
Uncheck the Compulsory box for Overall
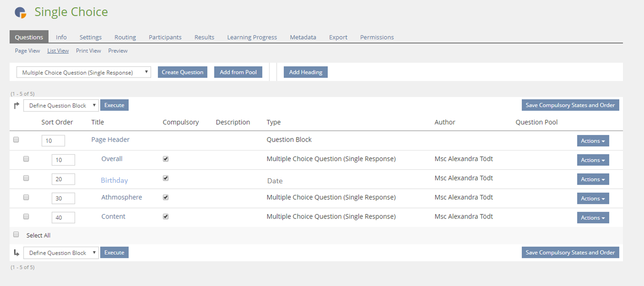pos(166,159)
